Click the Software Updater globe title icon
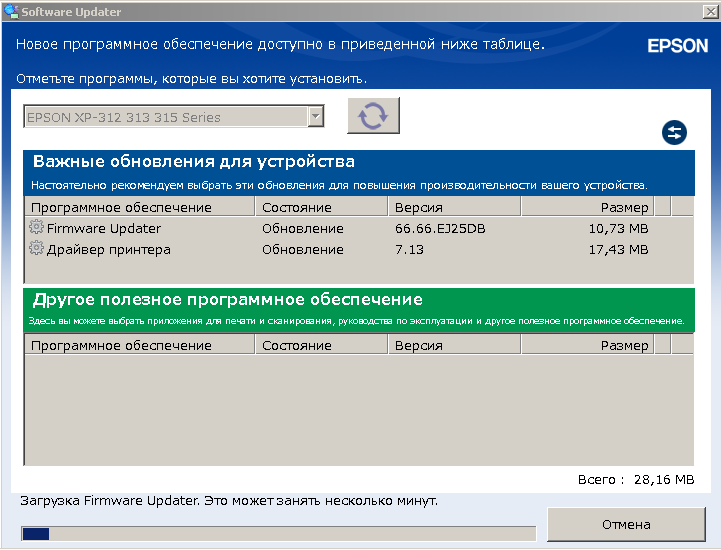The image size is (721, 550). pos(11,11)
